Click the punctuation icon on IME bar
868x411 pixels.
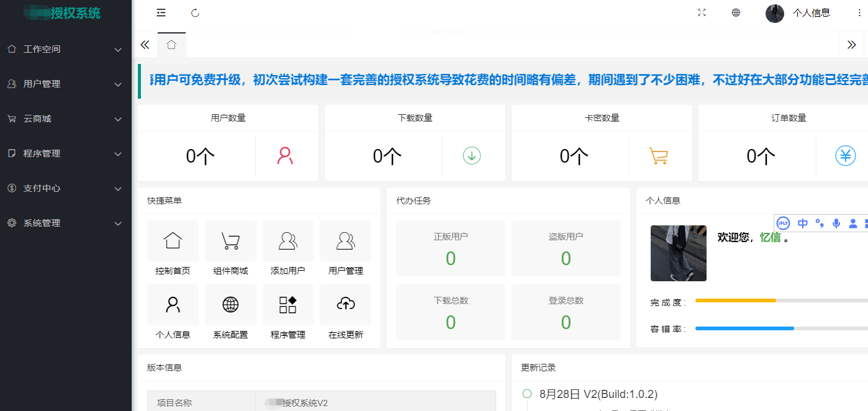tap(820, 224)
